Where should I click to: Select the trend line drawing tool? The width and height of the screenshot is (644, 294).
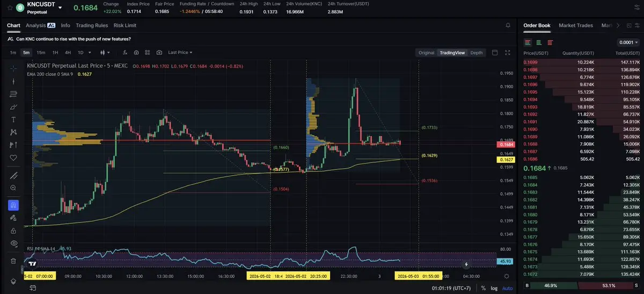tap(13, 81)
